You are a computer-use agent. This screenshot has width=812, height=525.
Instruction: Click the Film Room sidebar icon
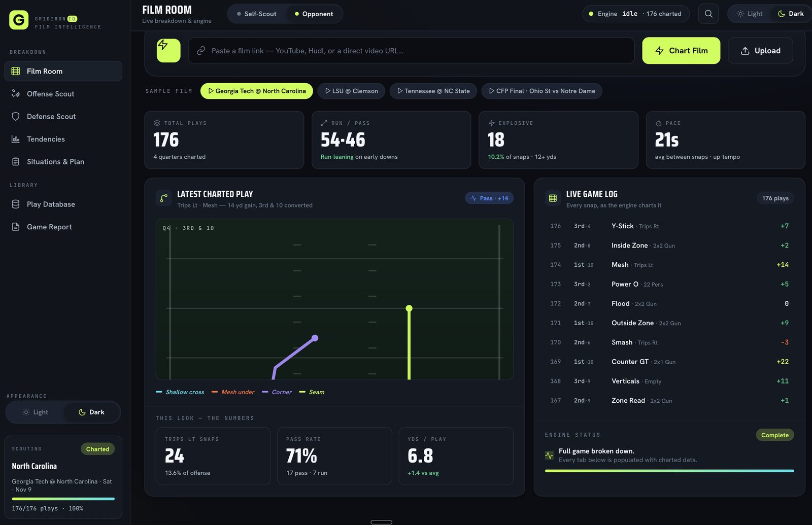16,71
